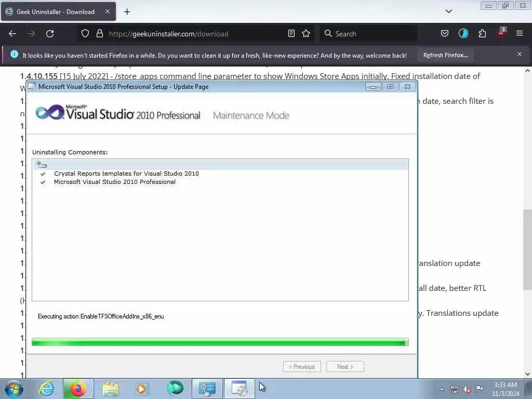Viewport: 532px width, 399px height.
Task: Go back using Firefox back arrow
Action: (12, 34)
